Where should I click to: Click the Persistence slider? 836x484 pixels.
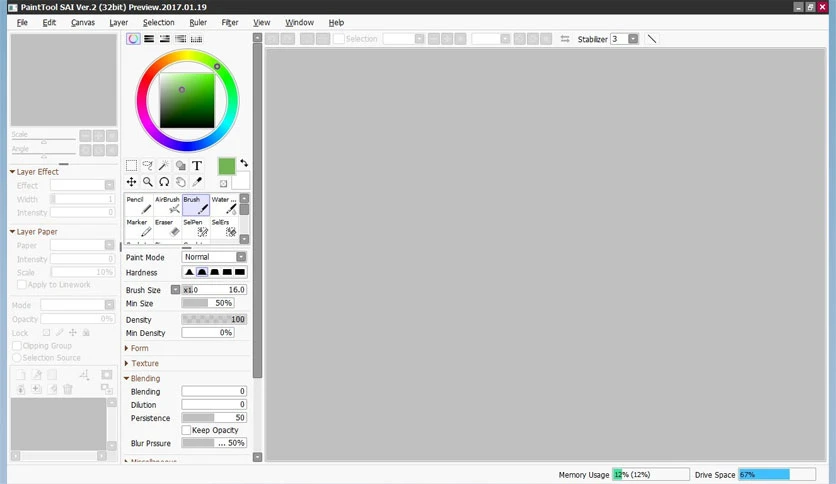pyautogui.click(x=214, y=417)
